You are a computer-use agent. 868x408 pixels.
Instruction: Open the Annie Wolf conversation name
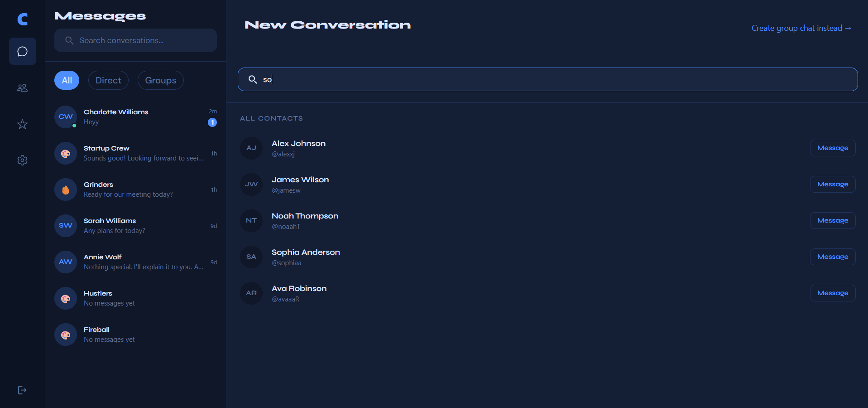[103, 257]
